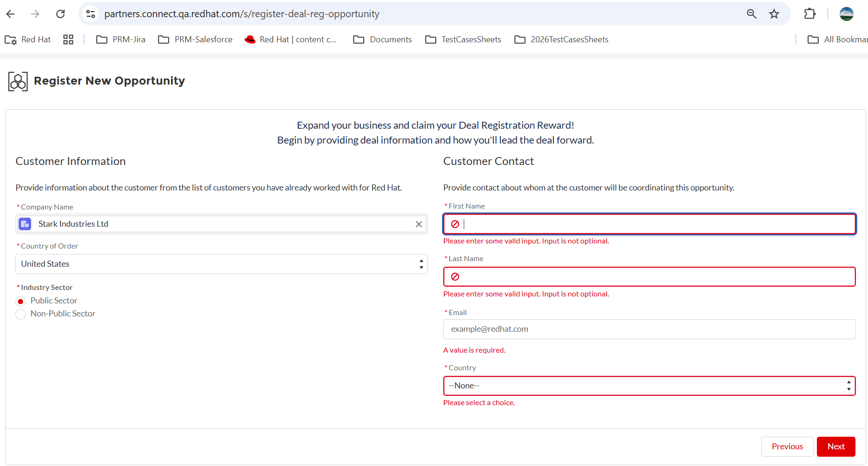Reload the current page

coord(60,14)
